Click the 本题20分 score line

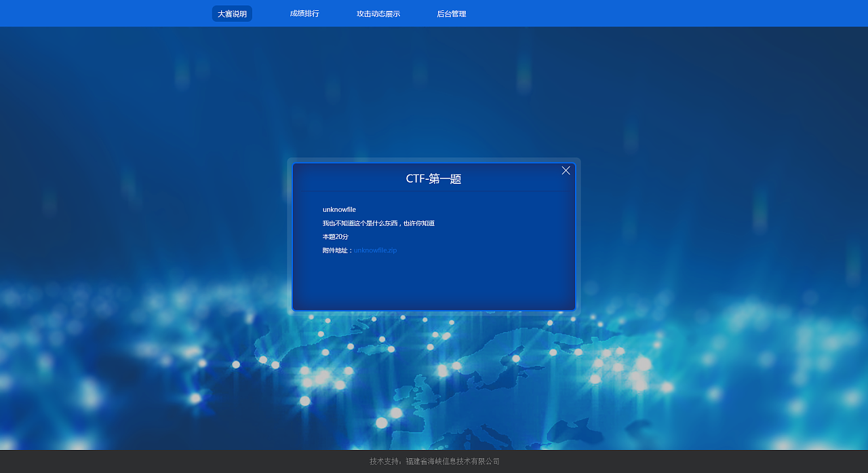tap(336, 237)
